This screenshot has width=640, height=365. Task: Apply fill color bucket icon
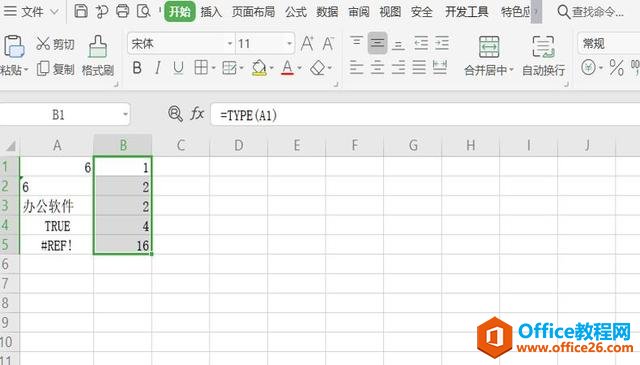pyautogui.click(x=259, y=68)
